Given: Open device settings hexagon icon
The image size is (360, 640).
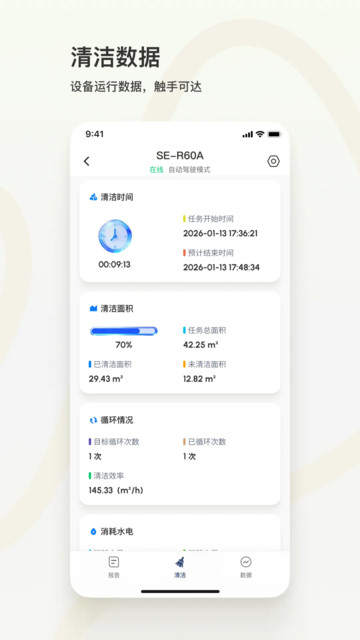Looking at the screenshot, I should click(273, 161).
